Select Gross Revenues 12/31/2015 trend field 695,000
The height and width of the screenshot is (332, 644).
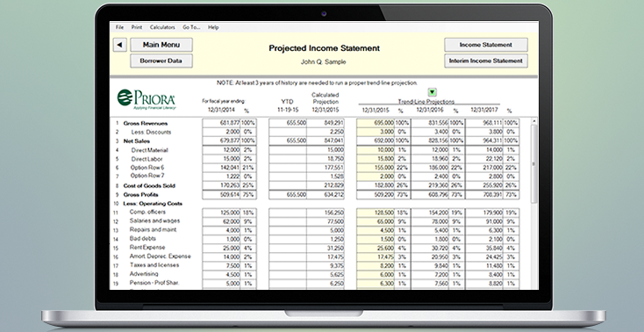[376, 123]
